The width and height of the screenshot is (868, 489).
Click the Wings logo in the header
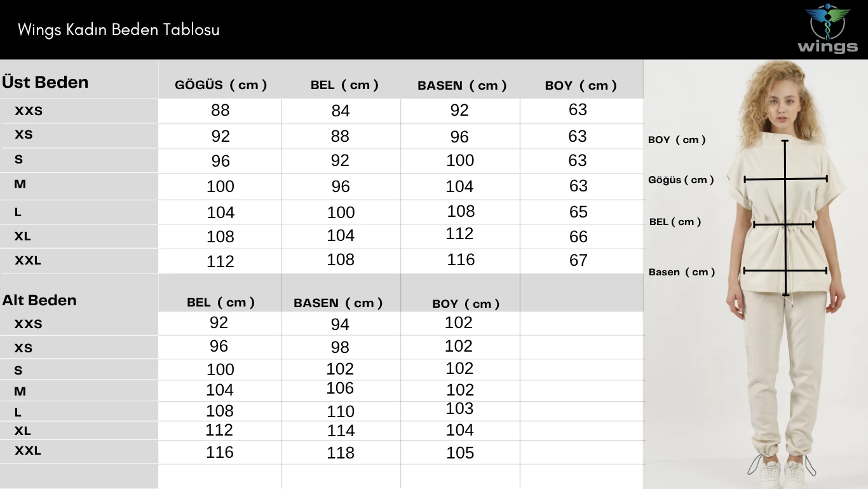click(827, 29)
